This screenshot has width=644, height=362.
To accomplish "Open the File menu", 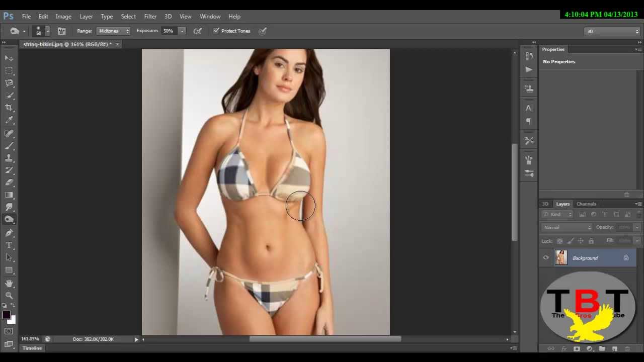I will click(x=26, y=17).
